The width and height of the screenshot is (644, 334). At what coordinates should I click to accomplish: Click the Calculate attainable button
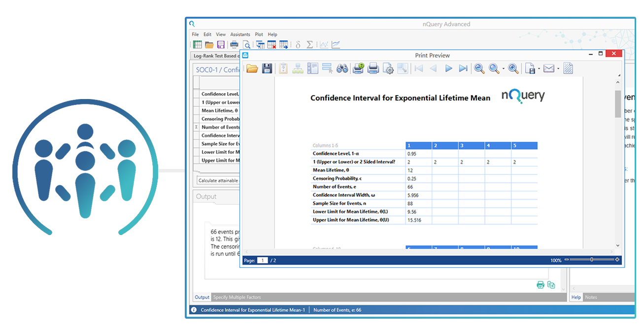click(217, 180)
